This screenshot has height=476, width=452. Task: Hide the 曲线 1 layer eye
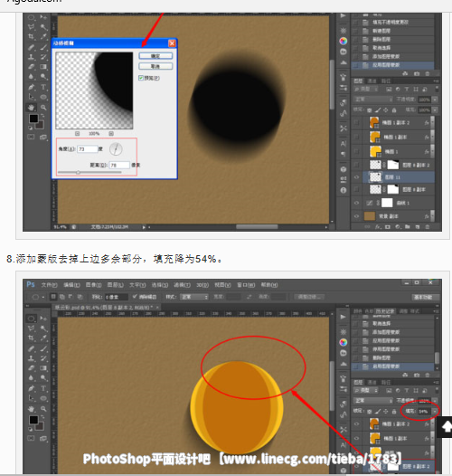(356, 203)
